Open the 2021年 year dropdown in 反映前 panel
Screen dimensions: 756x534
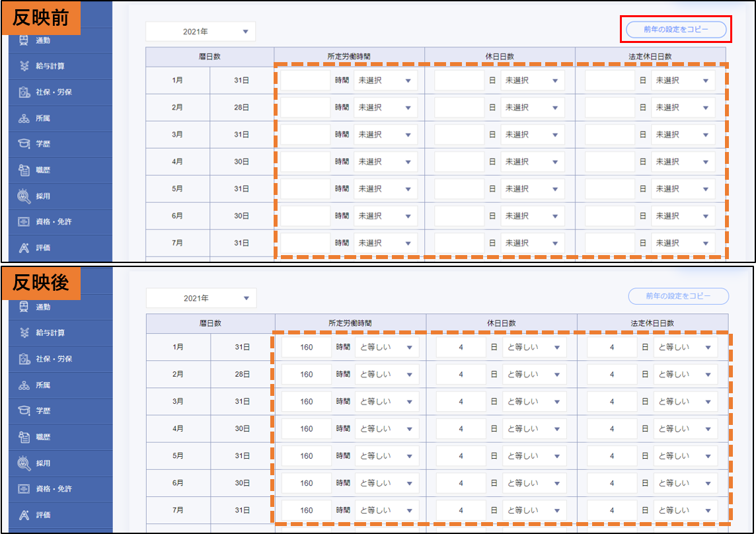(x=200, y=31)
